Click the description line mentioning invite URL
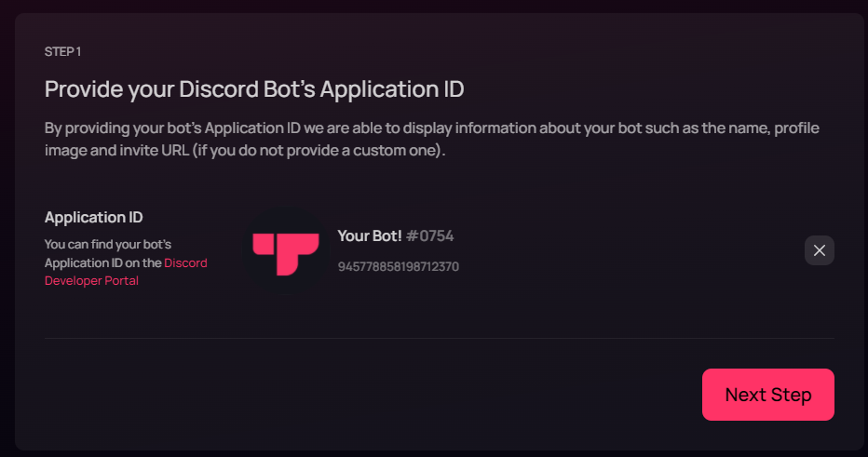 pos(245,151)
